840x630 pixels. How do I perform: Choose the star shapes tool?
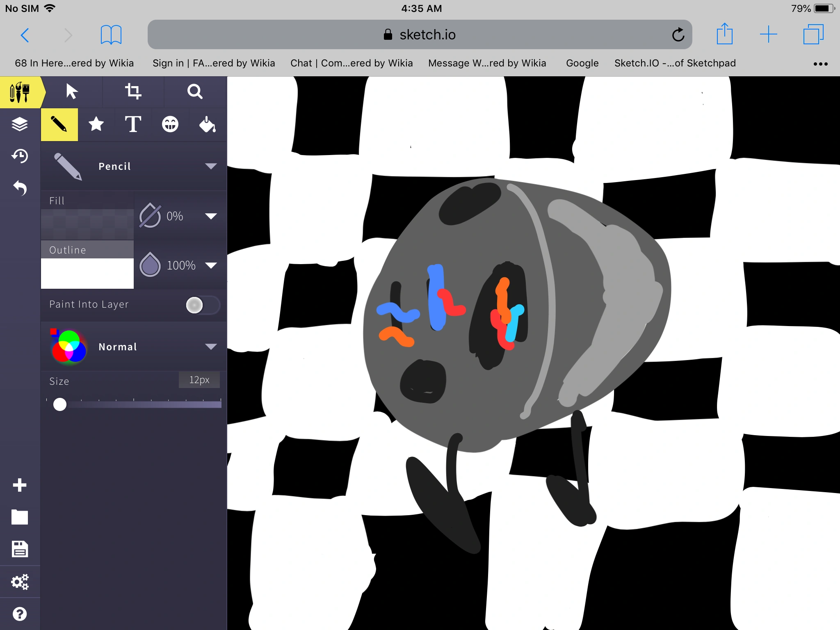coord(96,124)
